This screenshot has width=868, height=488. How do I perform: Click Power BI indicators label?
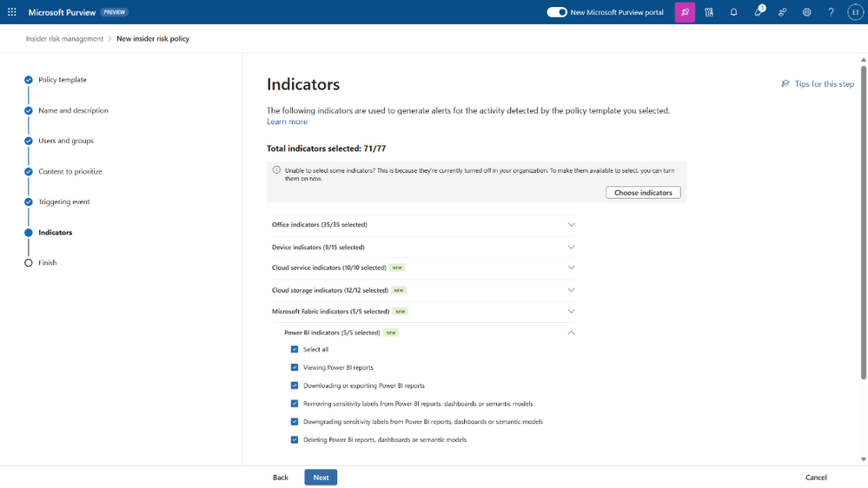[x=332, y=333]
